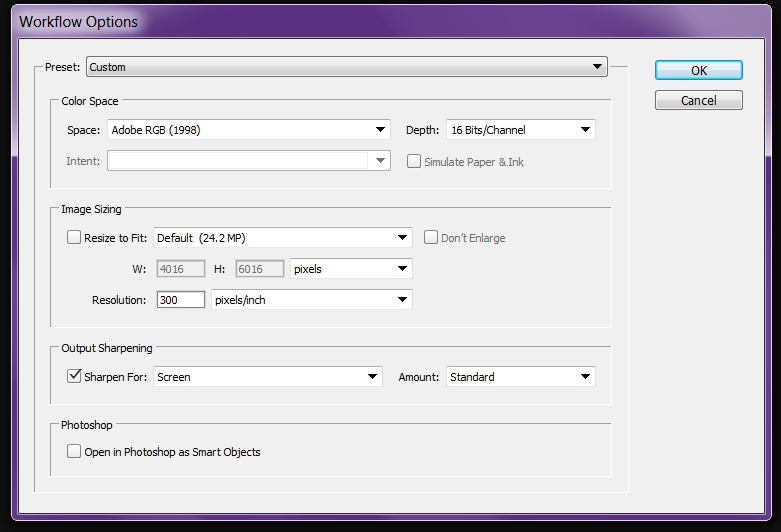Expand the Space dropdown set to Adobe RGB
The width and height of the screenshot is (781, 532).
click(x=248, y=130)
